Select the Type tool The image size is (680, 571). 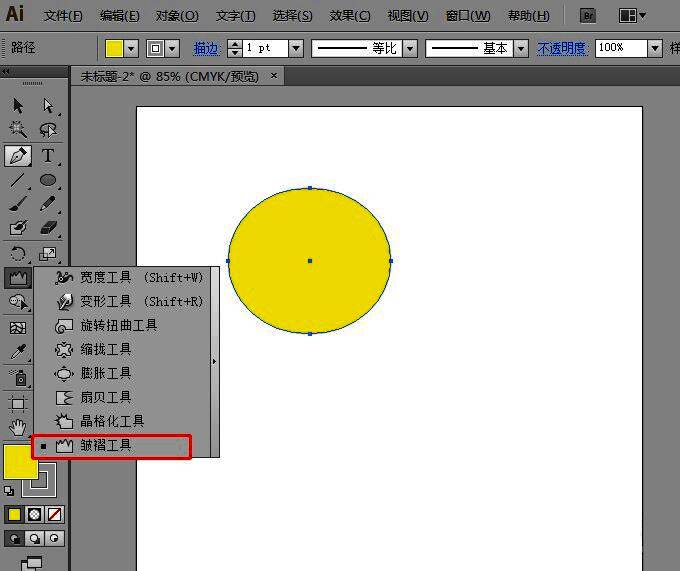pyautogui.click(x=47, y=156)
